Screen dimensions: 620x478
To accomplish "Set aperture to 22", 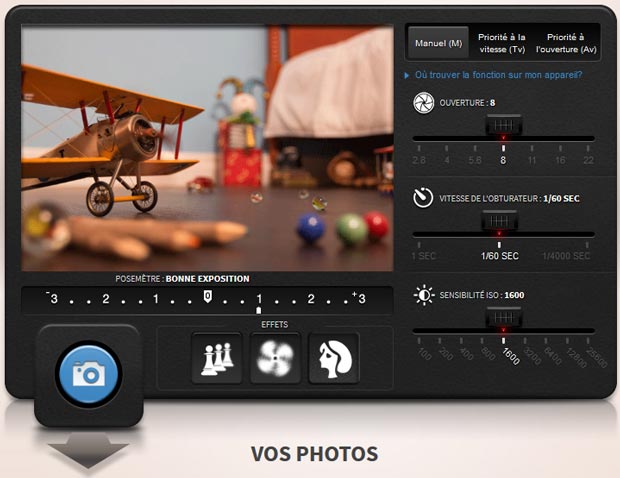I will point(588,160).
